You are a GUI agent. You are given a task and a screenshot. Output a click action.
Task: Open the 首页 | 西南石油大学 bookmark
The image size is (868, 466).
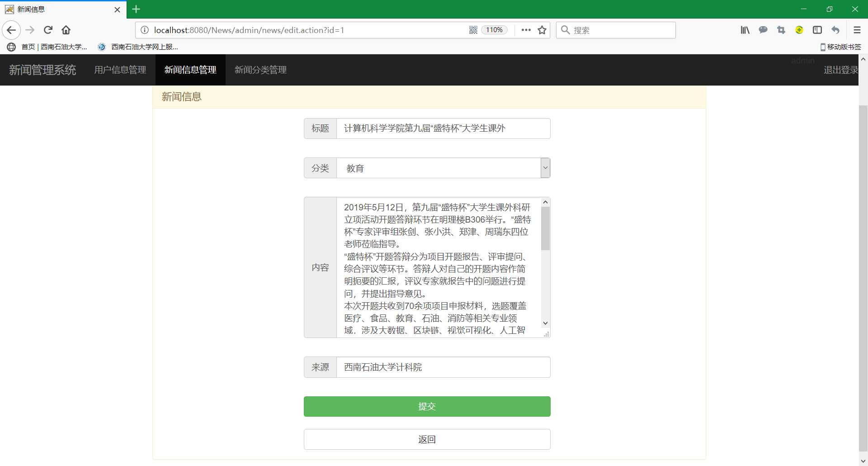click(47, 47)
